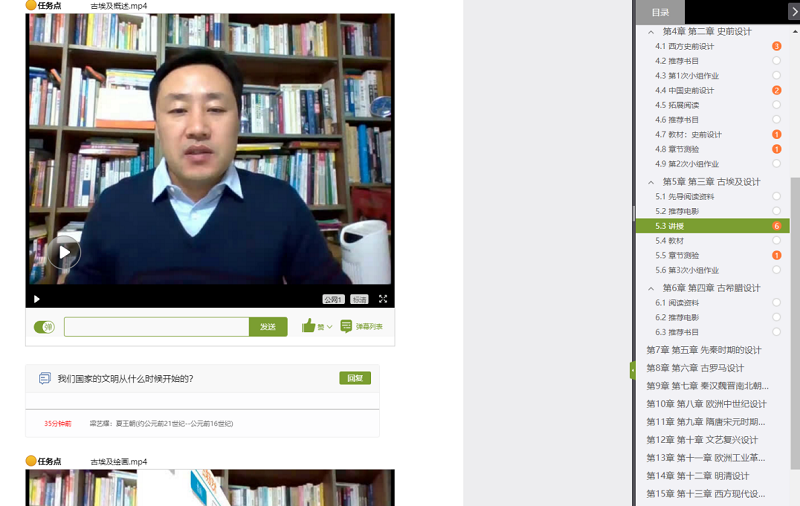Click the orange badge next to 4.1 西方史前设计
The image size is (800, 506).
coord(776,46)
